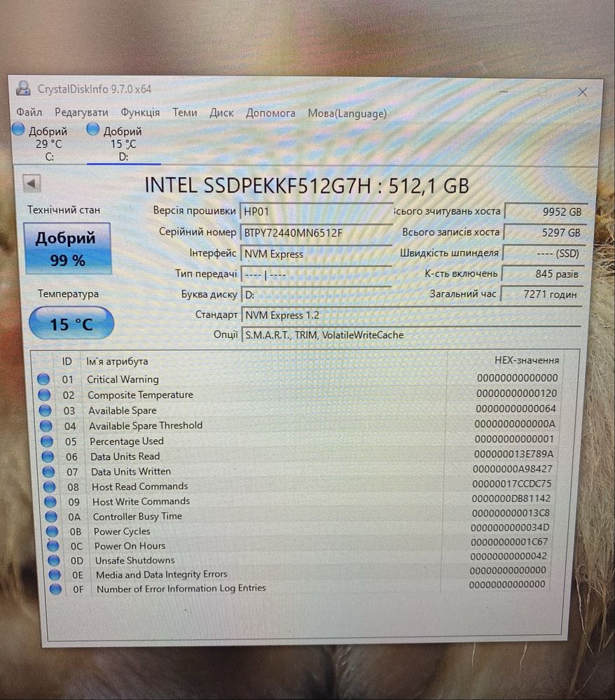615x700 pixels.
Task: Click the status circle of Composite Temperature row
Action: 44,395
